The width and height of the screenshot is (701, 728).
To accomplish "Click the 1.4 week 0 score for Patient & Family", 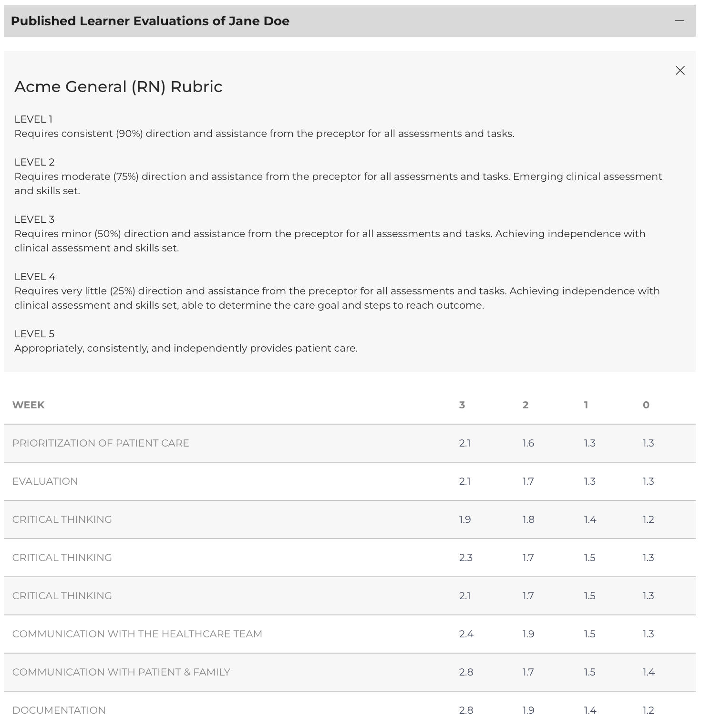I will [649, 672].
